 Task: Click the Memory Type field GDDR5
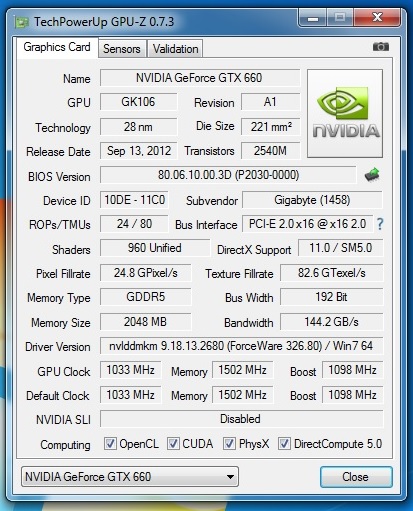pos(145,297)
